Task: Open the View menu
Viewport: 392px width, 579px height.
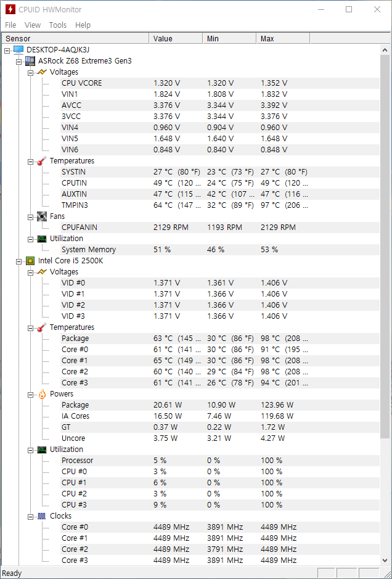Action: (33, 25)
